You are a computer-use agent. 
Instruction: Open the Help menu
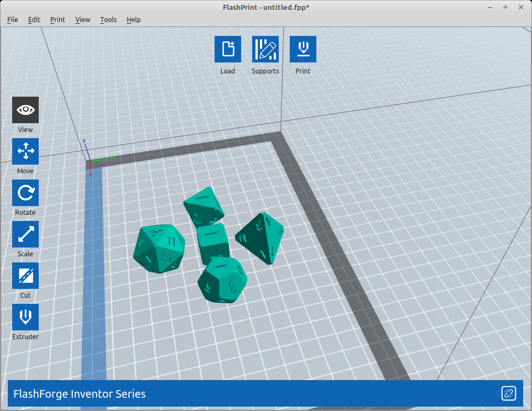(x=133, y=19)
